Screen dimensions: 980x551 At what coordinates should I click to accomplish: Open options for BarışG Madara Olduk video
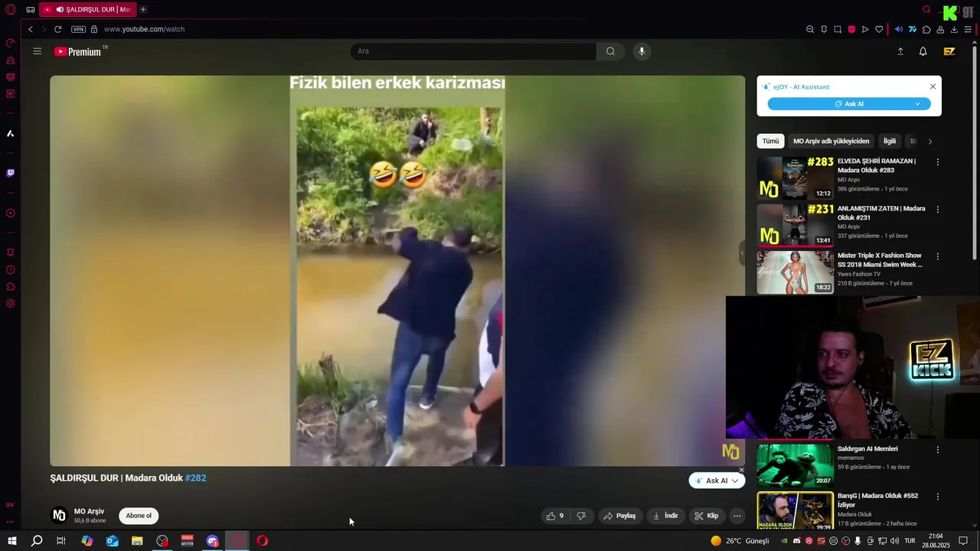(x=937, y=497)
